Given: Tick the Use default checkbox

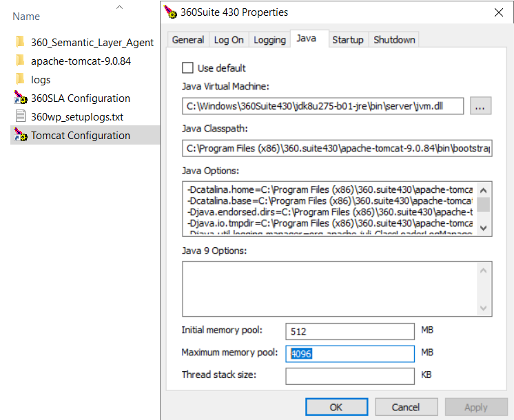Looking at the screenshot, I should [187, 67].
